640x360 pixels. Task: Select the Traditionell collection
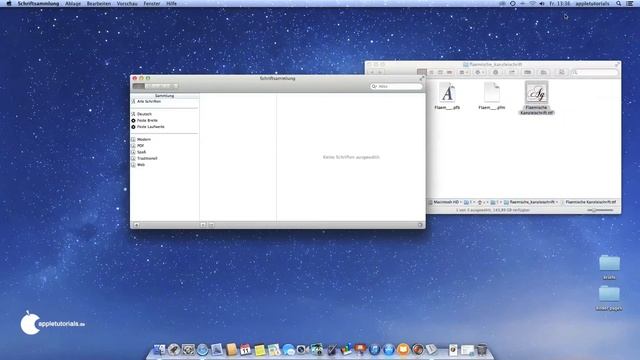click(164, 158)
